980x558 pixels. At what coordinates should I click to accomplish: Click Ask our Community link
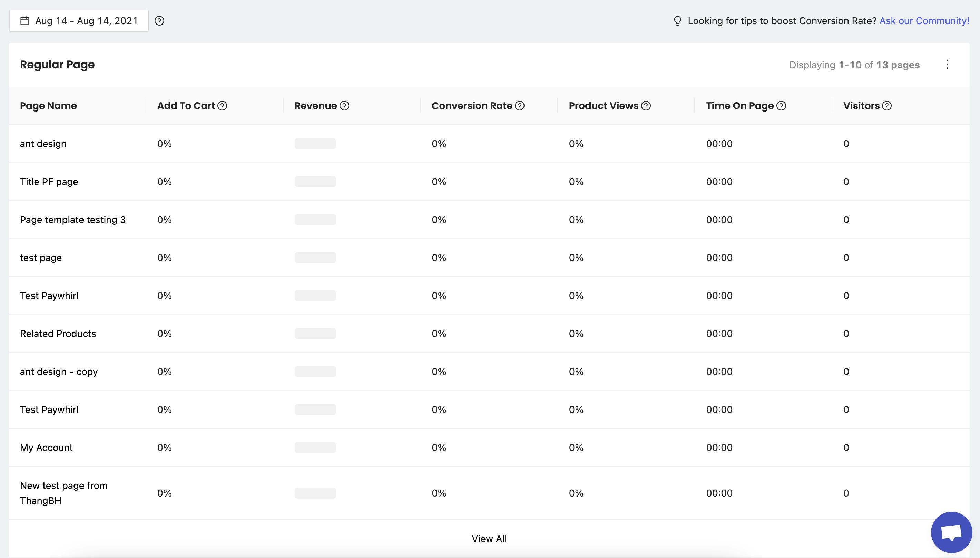(x=924, y=21)
